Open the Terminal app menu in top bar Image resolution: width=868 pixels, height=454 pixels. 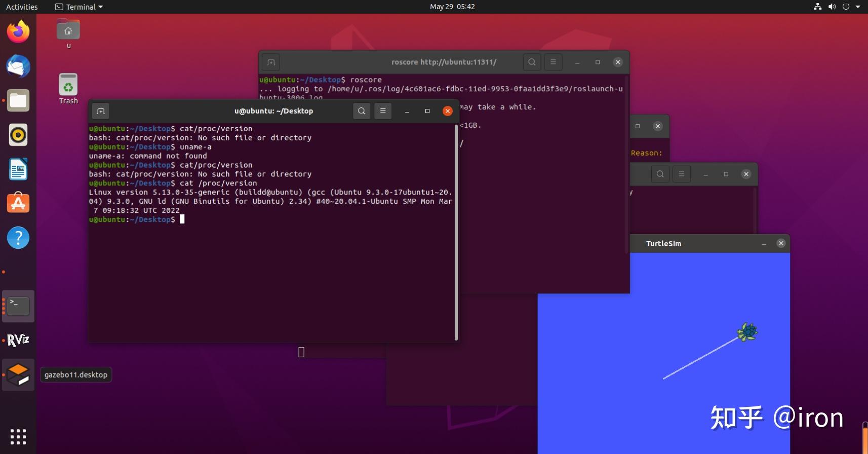pos(79,7)
